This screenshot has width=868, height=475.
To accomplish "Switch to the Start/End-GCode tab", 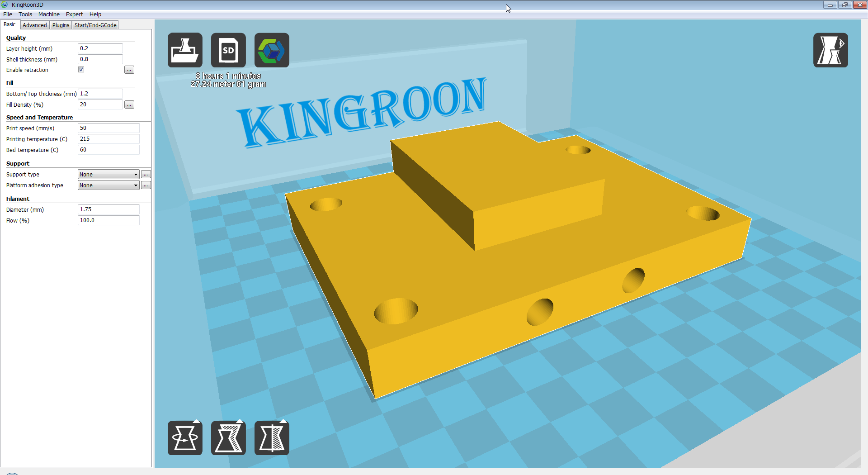I will click(95, 25).
